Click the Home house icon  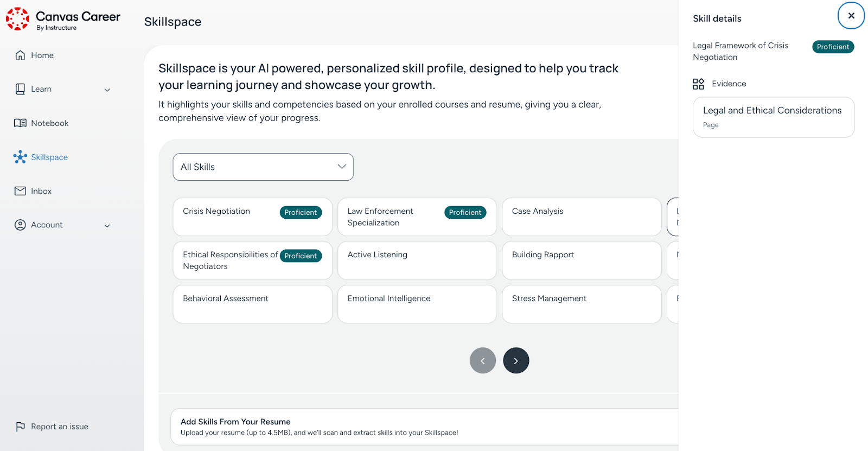click(20, 55)
